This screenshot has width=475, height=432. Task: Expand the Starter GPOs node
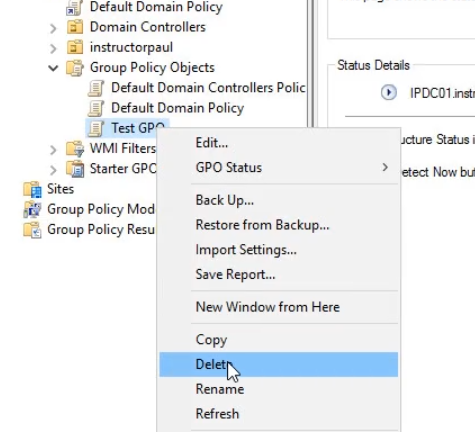[x=53, y=170]
